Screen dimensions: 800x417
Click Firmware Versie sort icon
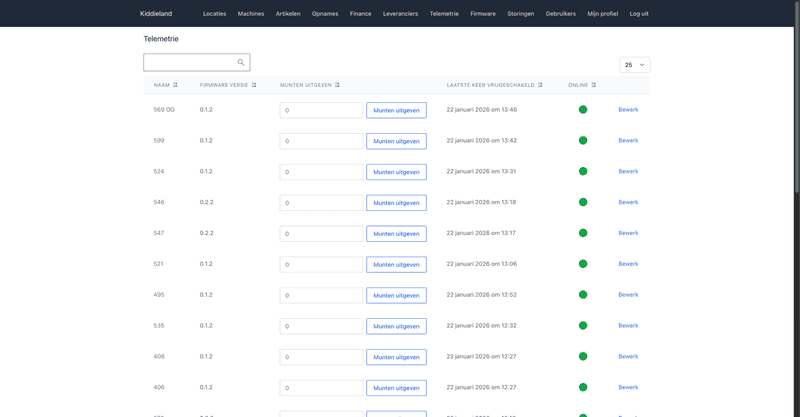click(254, 85)
